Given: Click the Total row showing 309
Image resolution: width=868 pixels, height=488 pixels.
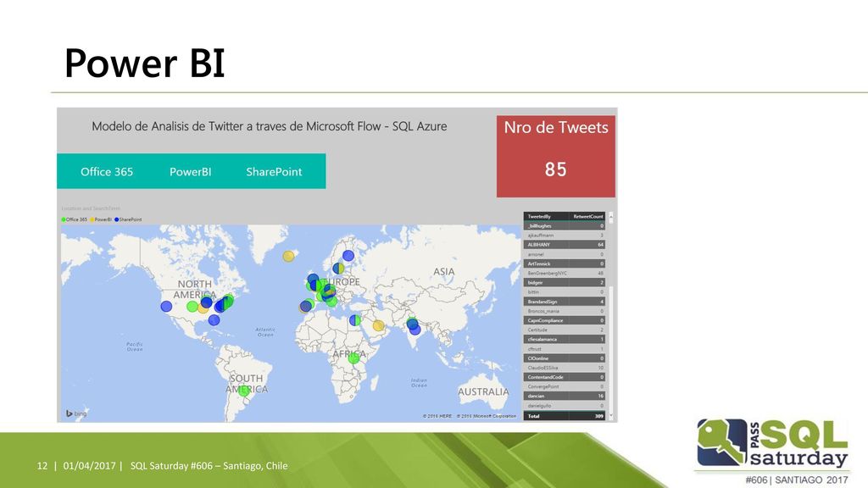Looking at the screenshot, I should 565,415.
